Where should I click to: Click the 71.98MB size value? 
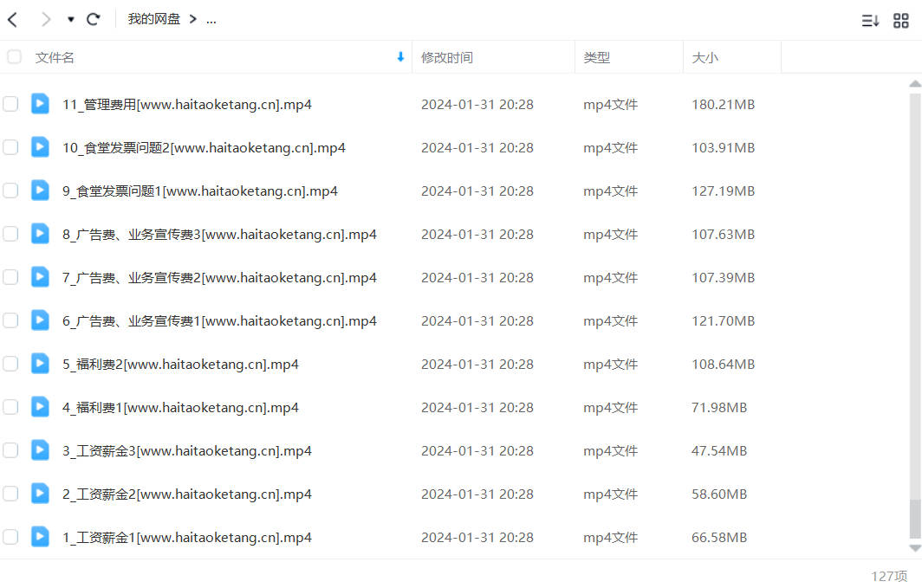point(719,408)
